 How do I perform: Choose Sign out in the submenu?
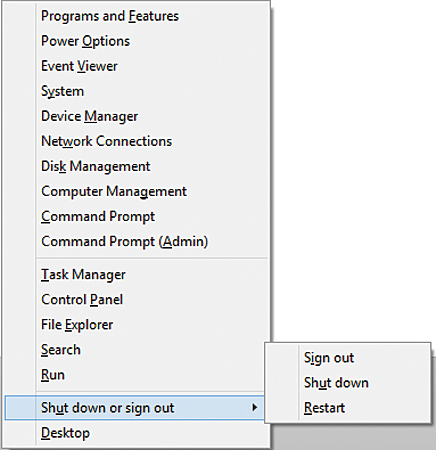[329, 358]
